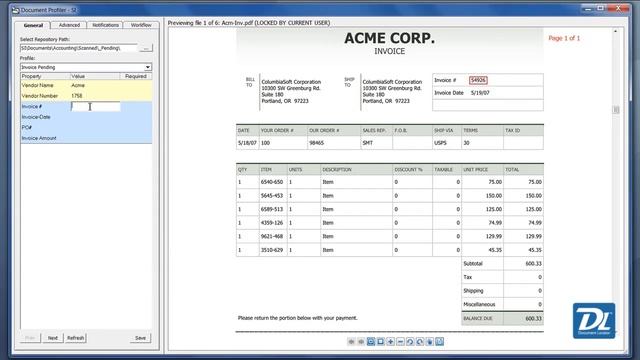Screen dimensions: 640x360
Task: Click item number 9621-468 in invoice table
Action: [x=272, y=236]
